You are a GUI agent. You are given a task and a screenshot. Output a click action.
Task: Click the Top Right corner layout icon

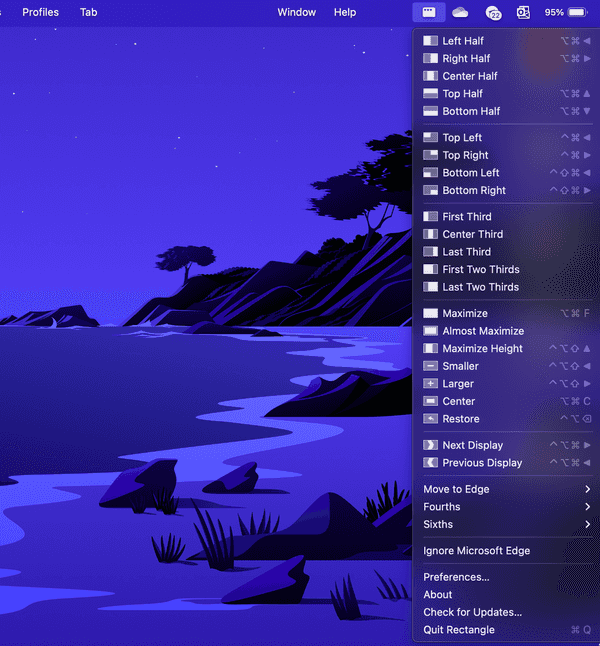(431, 155)
